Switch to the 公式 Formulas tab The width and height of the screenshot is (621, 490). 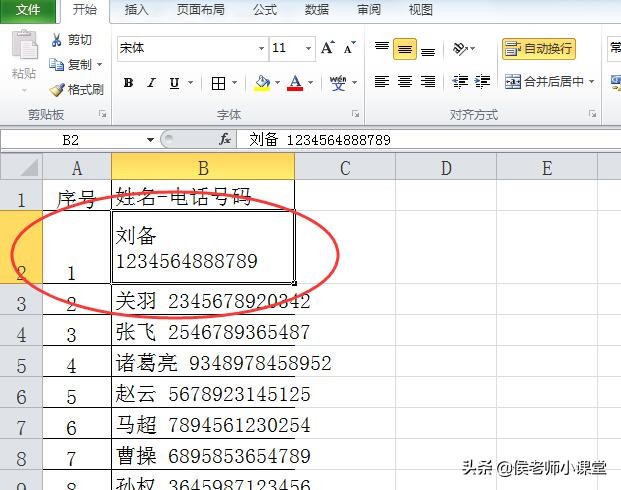coord(265,10)
